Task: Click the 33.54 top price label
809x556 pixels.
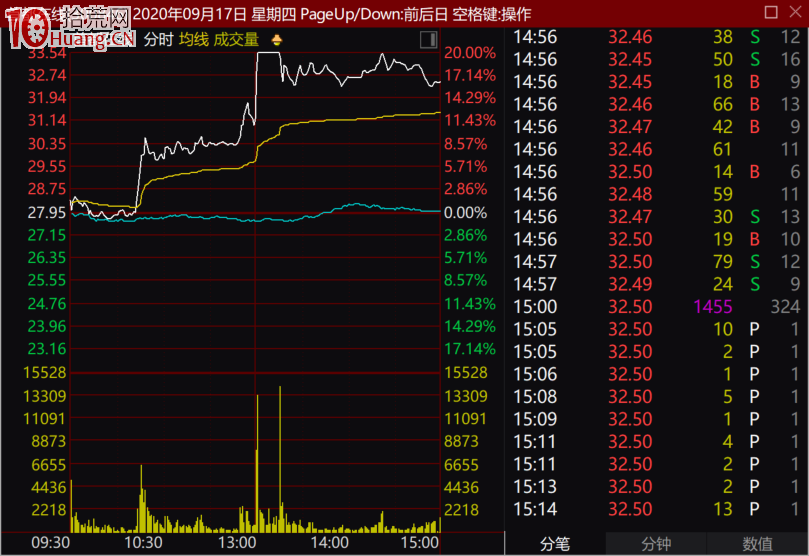Action: (x=46, y=54)
